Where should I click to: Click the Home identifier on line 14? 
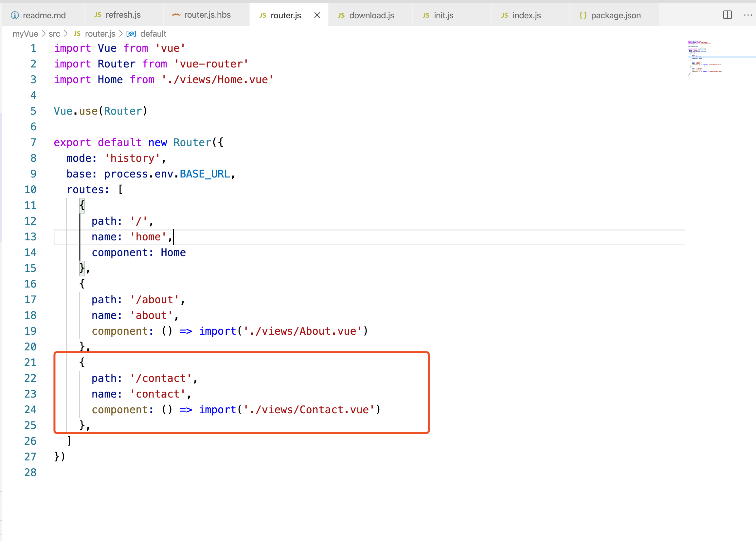coord(173,252)
